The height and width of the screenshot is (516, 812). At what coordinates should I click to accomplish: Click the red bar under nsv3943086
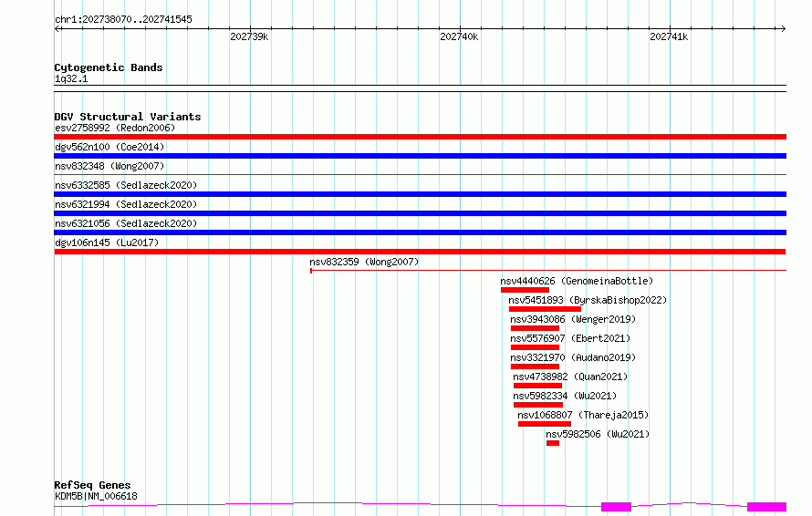(535, 328)
